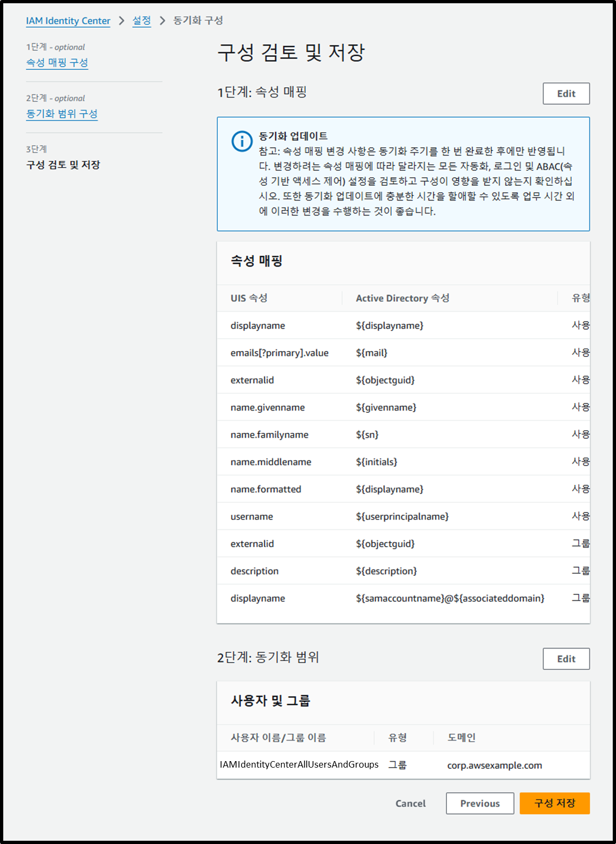Save configuration with 구성 저장 button
The image size is (616, 844).
click(555, 803)
